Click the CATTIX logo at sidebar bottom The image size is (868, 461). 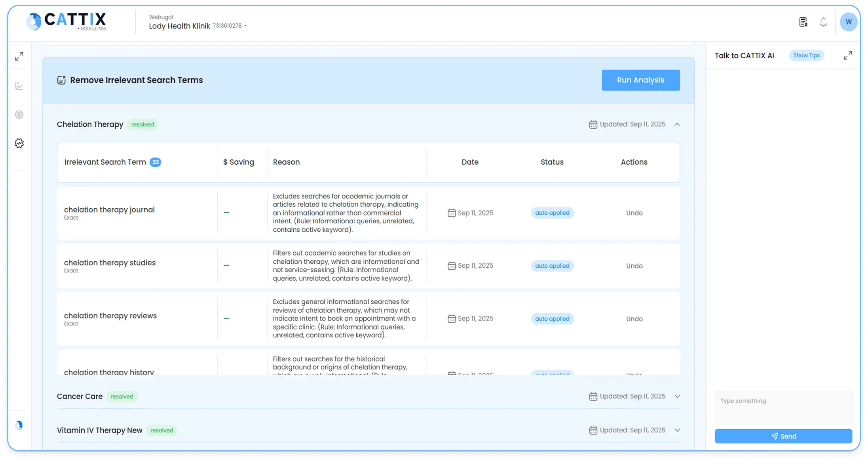coord(19,425)
